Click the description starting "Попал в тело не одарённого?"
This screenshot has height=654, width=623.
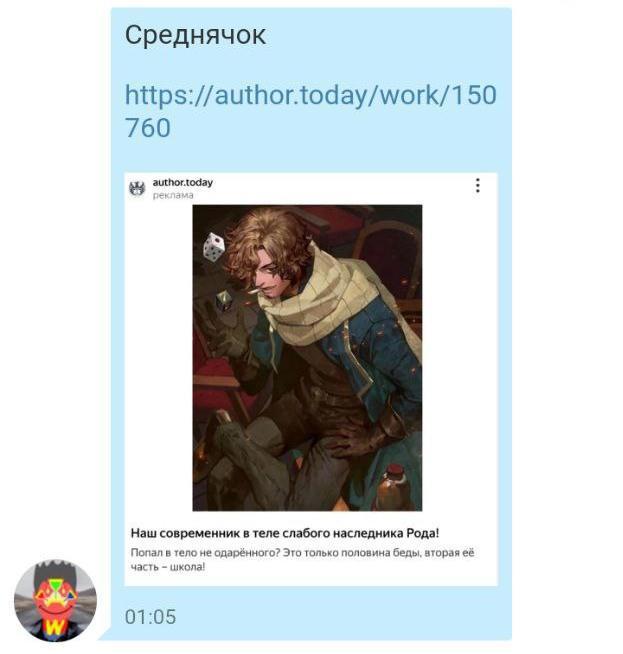coord(302,559)
